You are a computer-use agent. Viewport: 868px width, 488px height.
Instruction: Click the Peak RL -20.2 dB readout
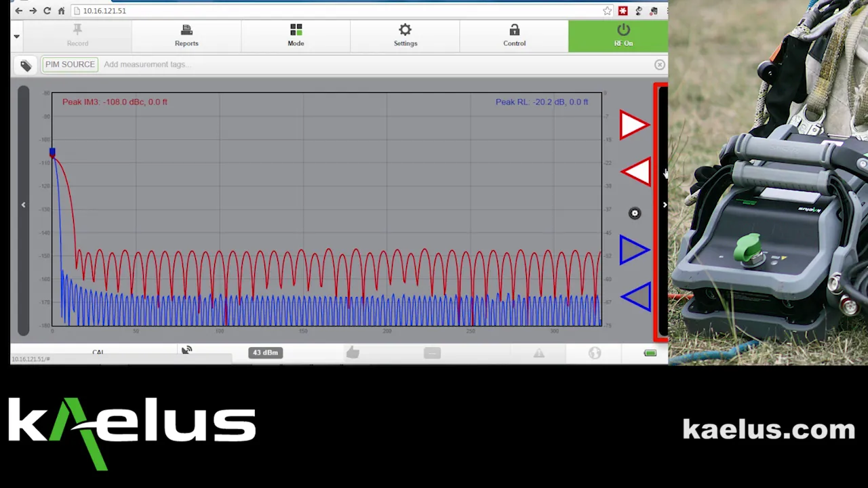pyautogui.click(x=542, y=102)
